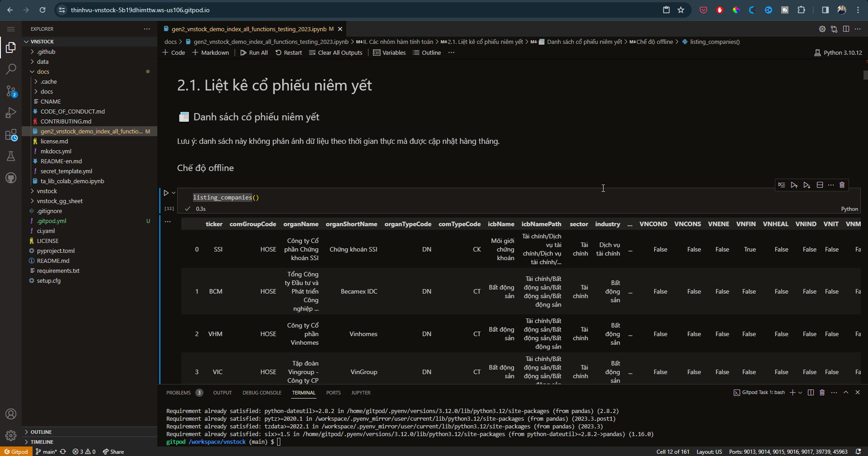Image resolution: width=868 pixels, height=456 pixels.
Task: Open the Source Control view
Action: click(x=11, y=91)
